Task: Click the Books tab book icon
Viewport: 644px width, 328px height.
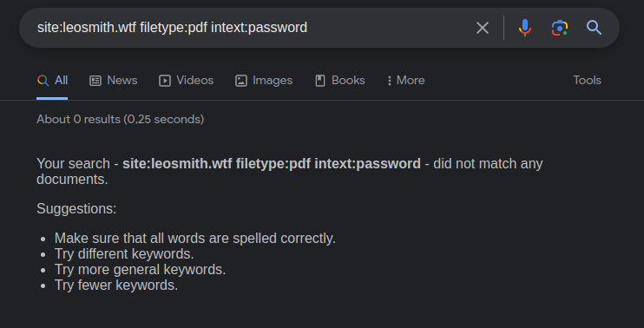Action: tap(320, 81)
